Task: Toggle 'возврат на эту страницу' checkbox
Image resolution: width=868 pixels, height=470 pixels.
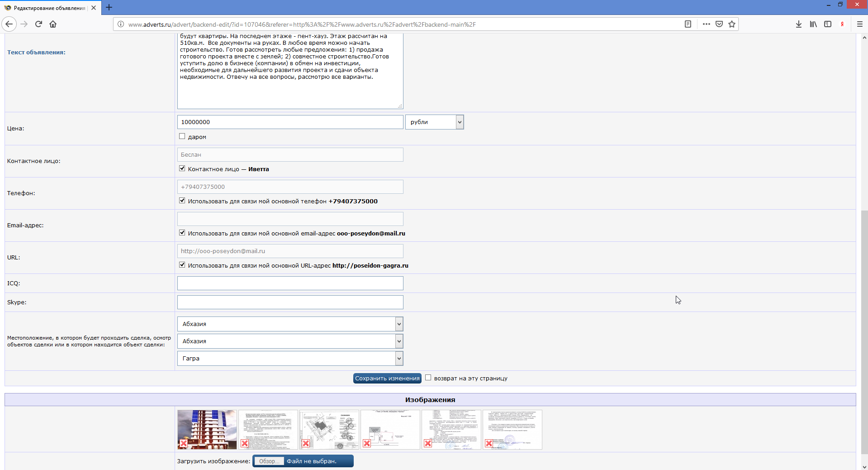Action: pos(428,378)
